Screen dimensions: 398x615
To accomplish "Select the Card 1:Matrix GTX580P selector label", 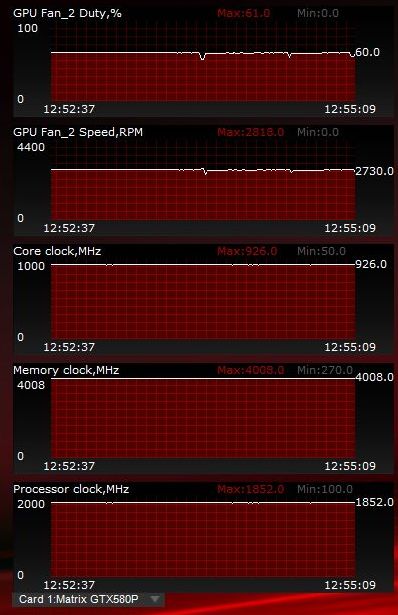I will [x=78, y=599].
